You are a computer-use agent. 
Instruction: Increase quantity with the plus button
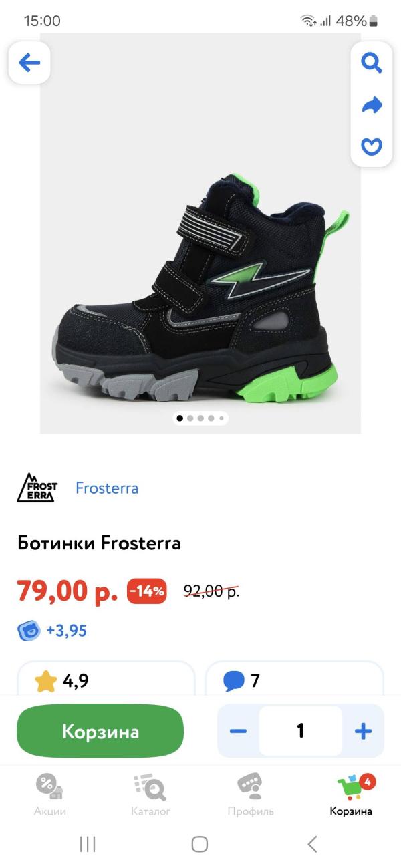[x=363, y=731]
